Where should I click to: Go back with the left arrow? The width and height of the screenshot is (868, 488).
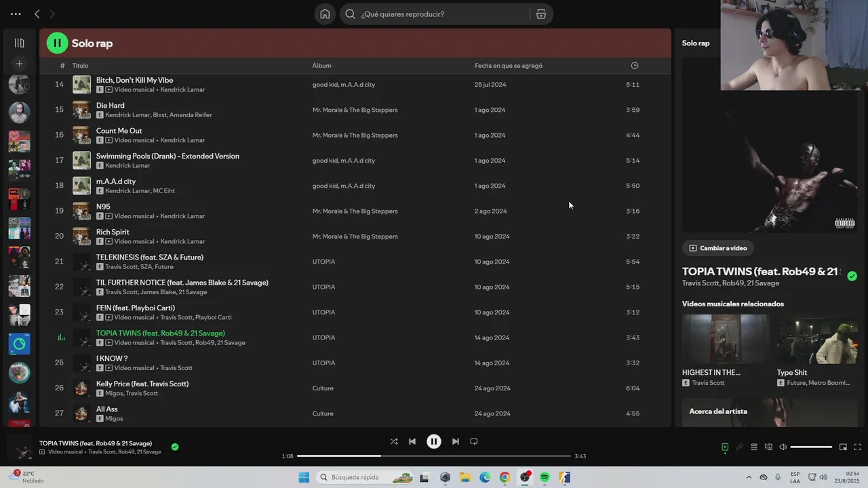(37, 14)
